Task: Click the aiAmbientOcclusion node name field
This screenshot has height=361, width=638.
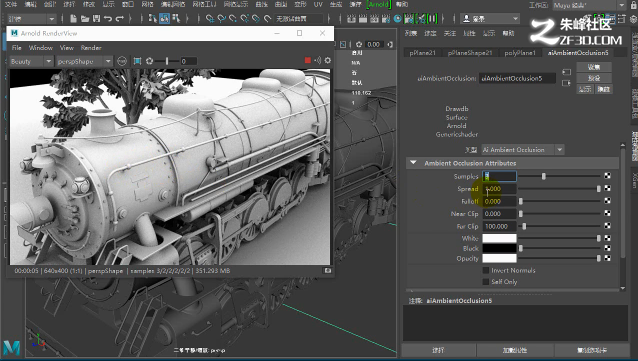Action: tap(518, 78)
